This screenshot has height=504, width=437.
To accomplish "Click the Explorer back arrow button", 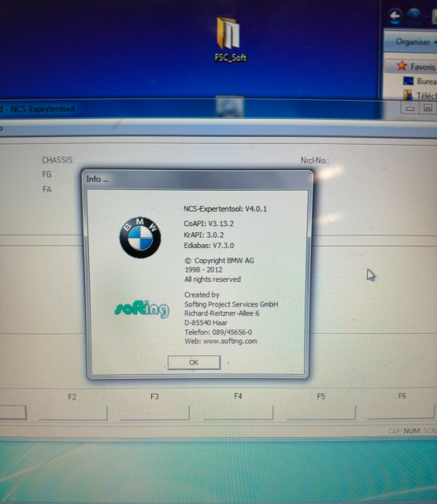I will (395, 15).
